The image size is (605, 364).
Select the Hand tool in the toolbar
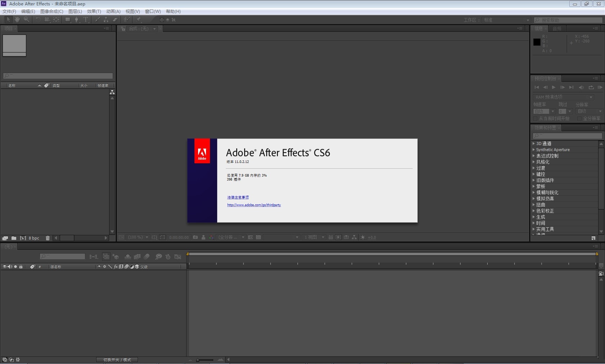coord(17,20)
